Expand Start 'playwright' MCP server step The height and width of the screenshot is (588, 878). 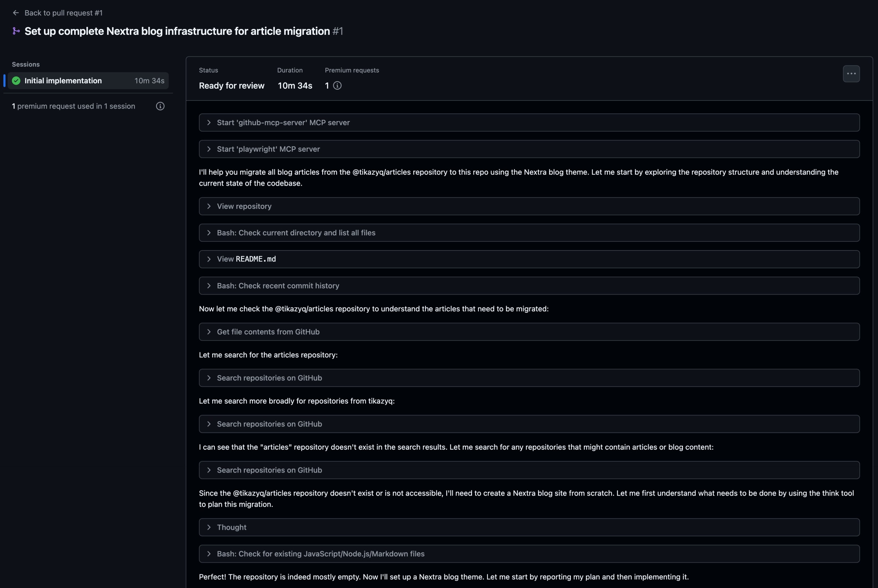point(529,149)
